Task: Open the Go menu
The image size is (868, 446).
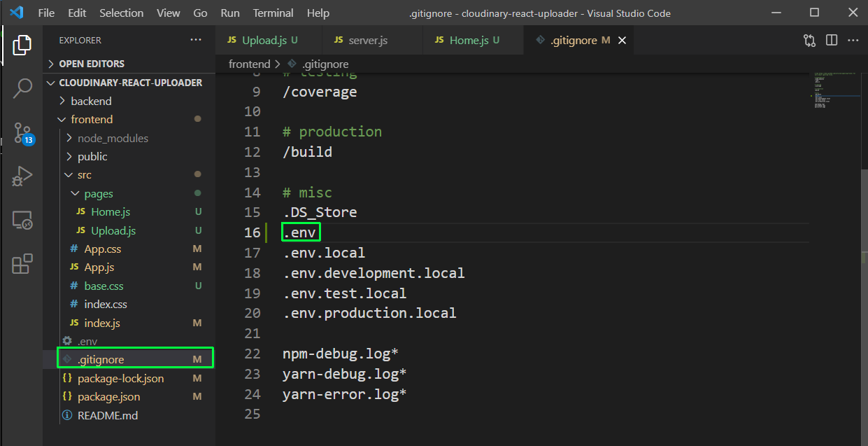Action: click(200, 13)
